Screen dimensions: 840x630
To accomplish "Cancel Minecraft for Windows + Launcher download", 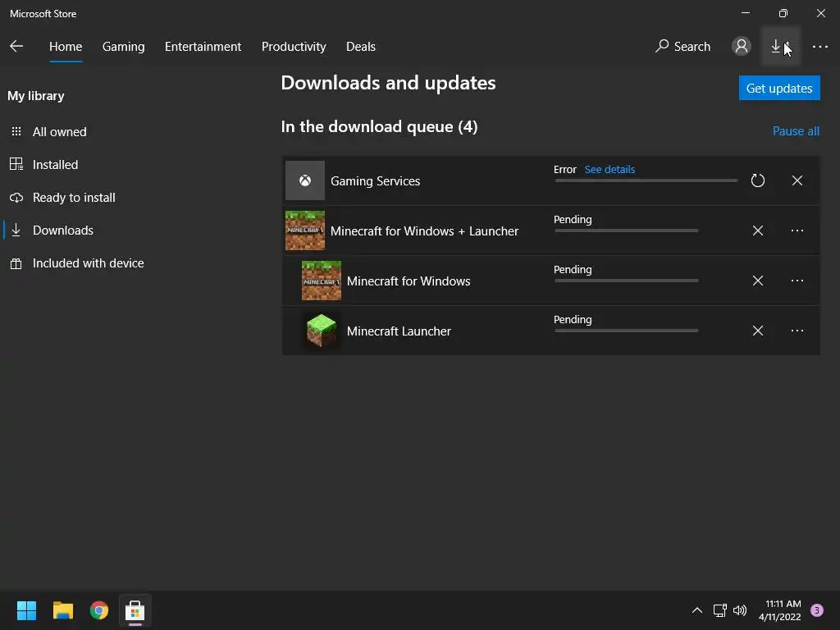I will tap(757, 231).
